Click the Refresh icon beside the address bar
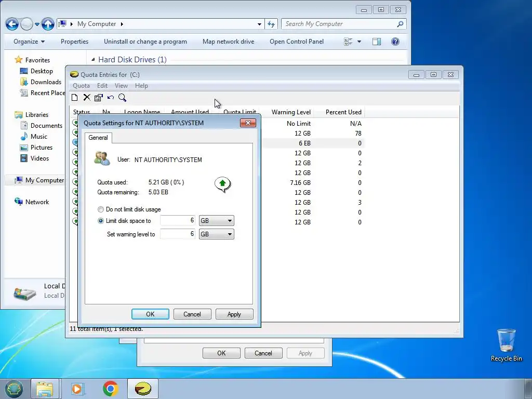Viewport: 532px width, 399px height. click(271, 24)
